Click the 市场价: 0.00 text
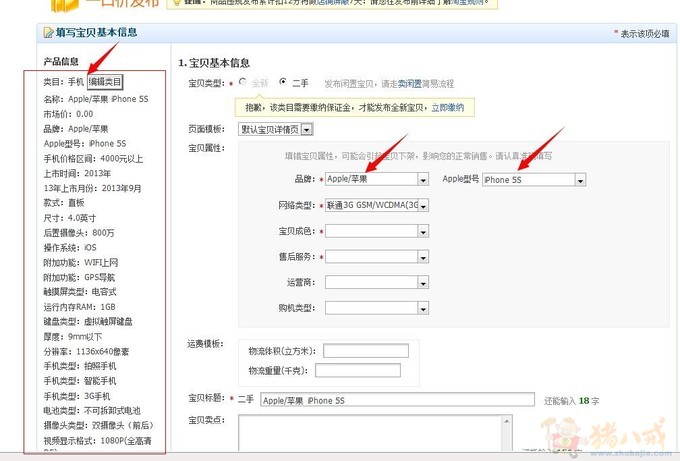 tap(68, 114)
